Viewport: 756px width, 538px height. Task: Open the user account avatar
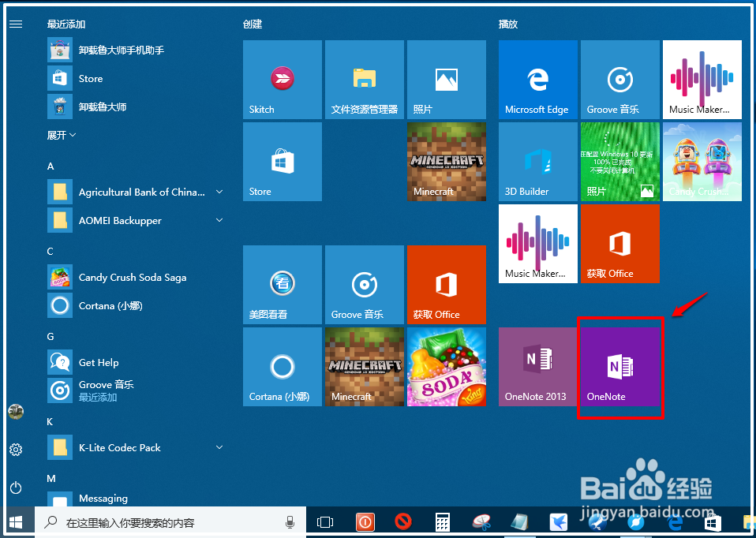point(16,411)
